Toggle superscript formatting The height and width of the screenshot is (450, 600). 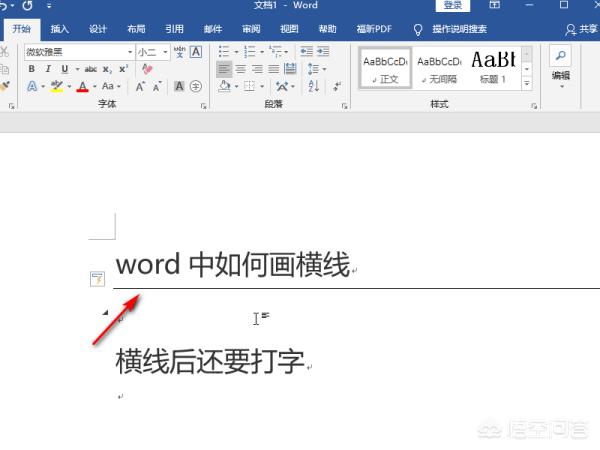[x=123, y=69]
